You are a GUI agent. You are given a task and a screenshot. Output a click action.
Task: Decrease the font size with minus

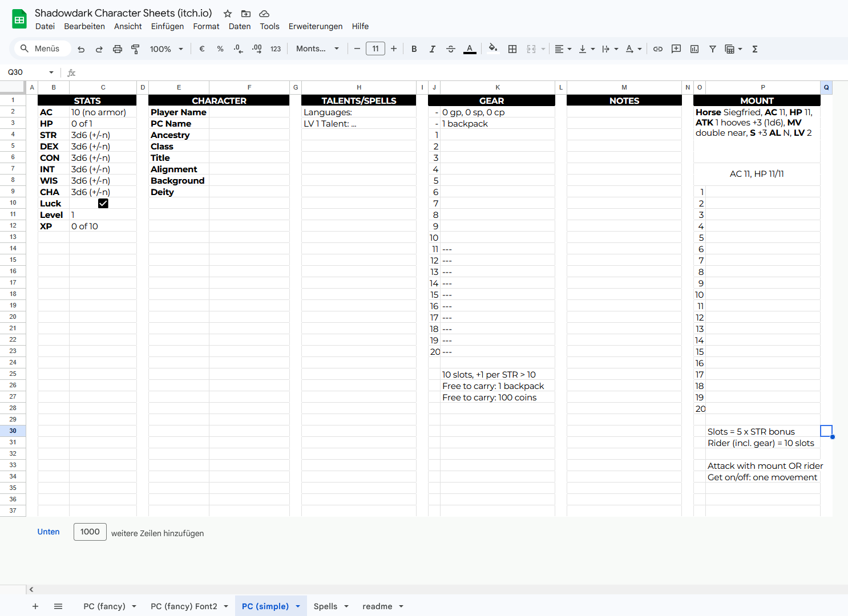(357, 49)
